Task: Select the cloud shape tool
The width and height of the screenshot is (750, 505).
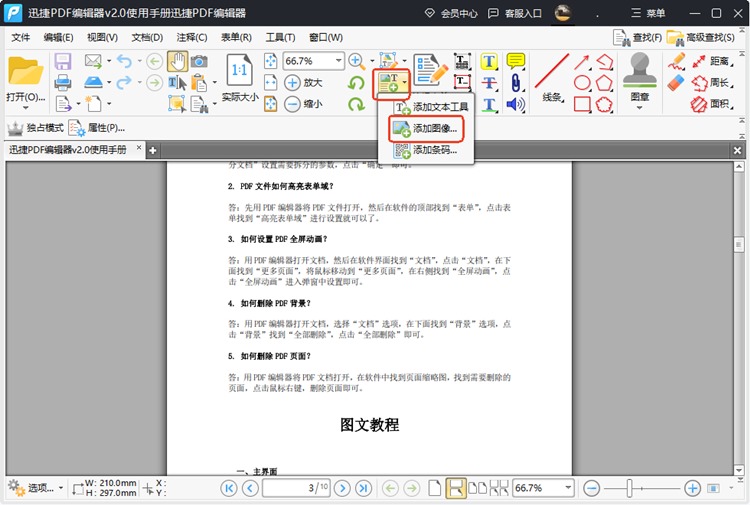Action: [x=604, y=104]
